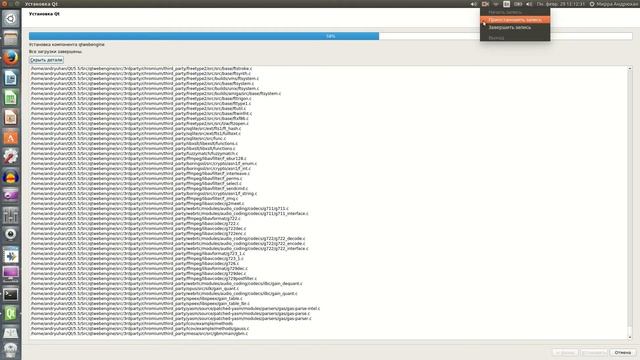Open the battery indicator in top panel
The width and height of the screenshot is (640, 360).
[518, 4]
